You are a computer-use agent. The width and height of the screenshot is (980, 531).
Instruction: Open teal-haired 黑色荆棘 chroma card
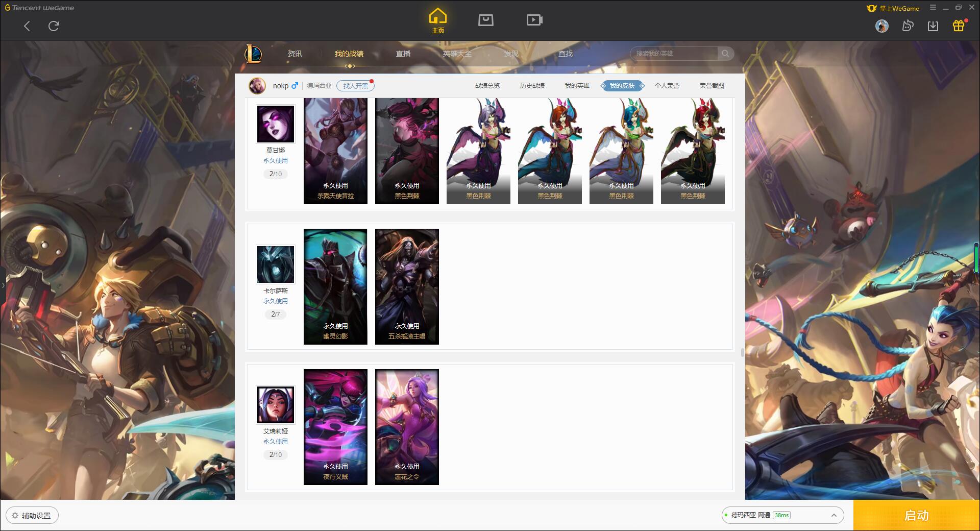pos(621,151)
